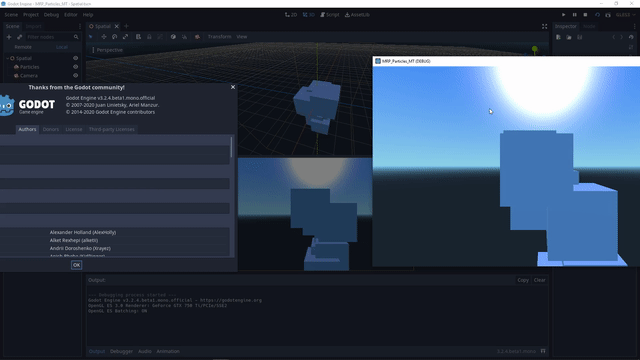The image size is (640, 360).
Task: Go to the previous object in Inspector history
Action: 613,37
